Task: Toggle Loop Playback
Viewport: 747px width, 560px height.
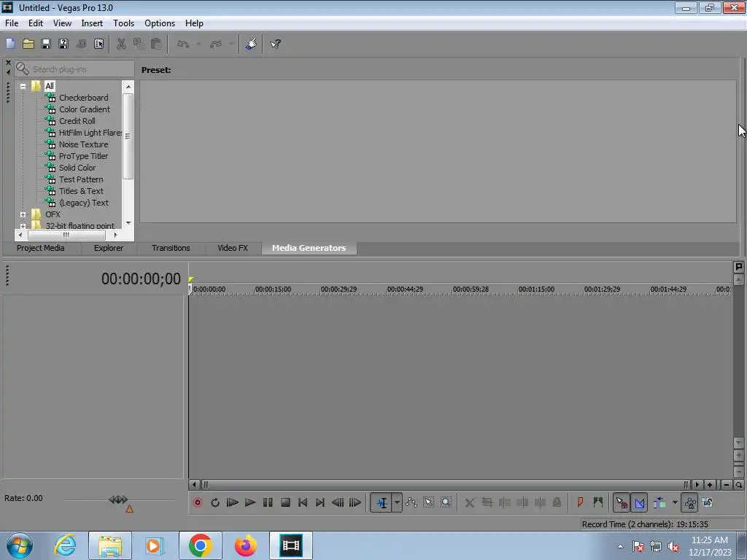Action: click(x=215, y=502)
